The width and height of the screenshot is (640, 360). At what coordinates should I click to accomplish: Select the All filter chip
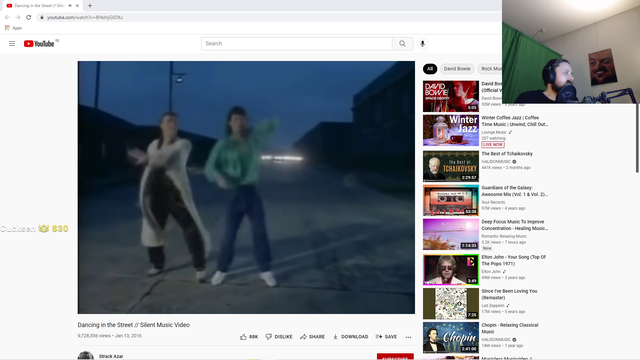[x=430, y=69]
